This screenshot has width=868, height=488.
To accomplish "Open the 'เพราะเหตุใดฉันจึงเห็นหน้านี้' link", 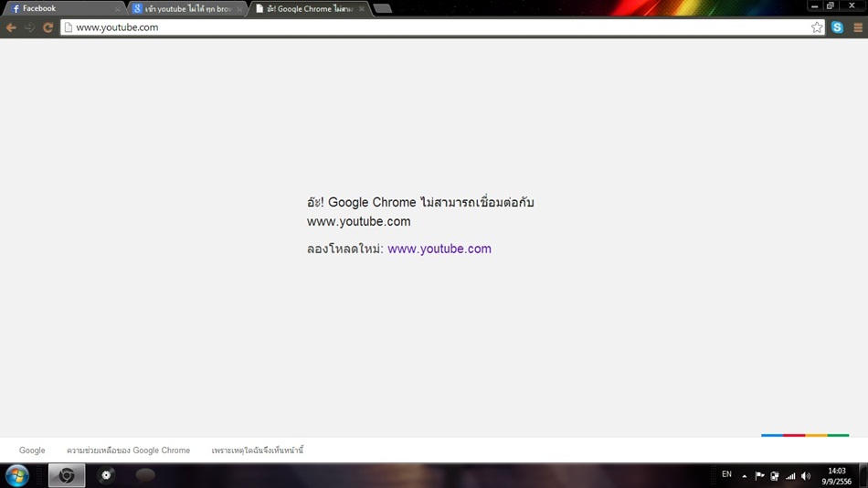I will (x=258, y=451).
